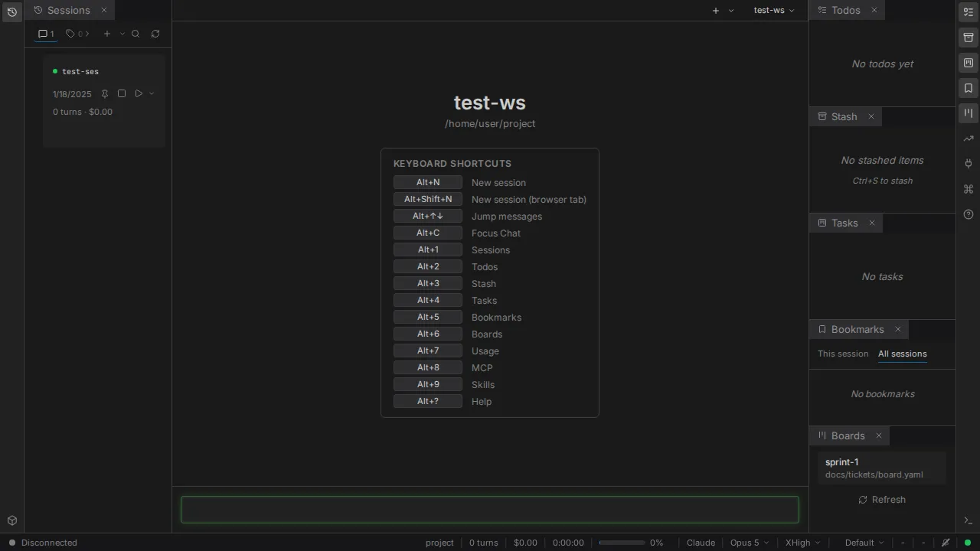This screenshot has width=980, height=551.
Task: Click the Sessions history icon in left rail
Action: pos(12,12)
